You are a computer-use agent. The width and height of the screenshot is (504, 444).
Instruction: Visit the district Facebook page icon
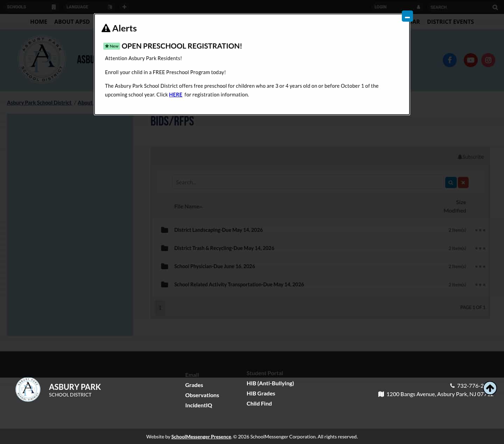pos(450,60)
